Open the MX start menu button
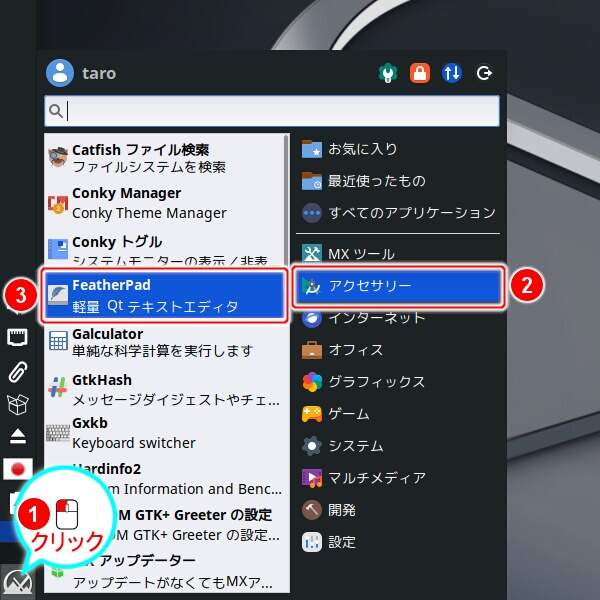Viewport: 600px width, 600px height. pyautogui.click(x=17, y=580)
